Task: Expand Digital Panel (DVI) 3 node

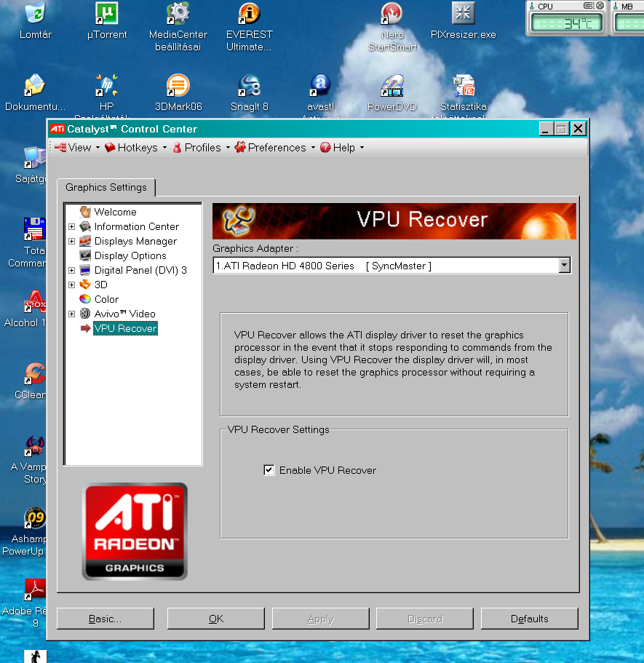Action: tap(71, 270)
